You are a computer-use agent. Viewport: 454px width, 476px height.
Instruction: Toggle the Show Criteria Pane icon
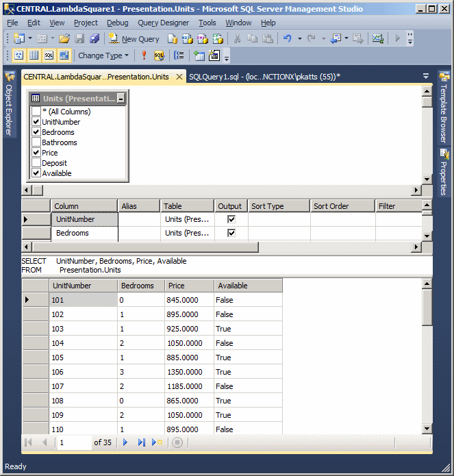tap(34, 55)
